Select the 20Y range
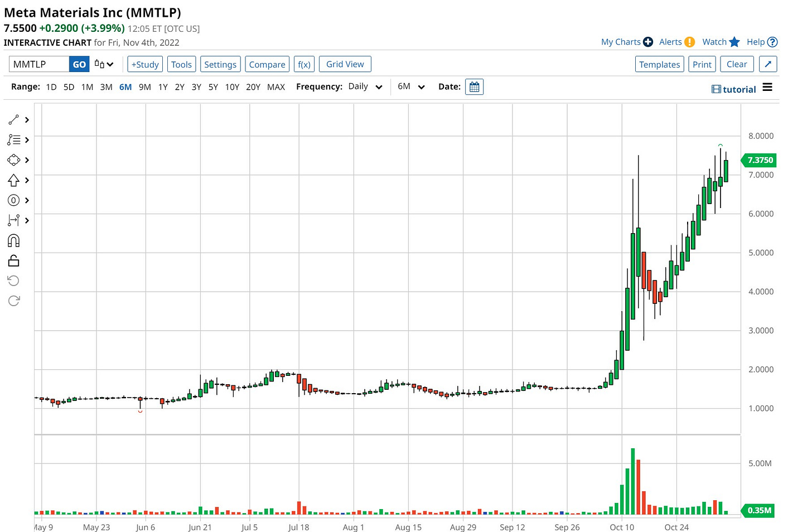Image resolution: width=812 pixels, height=532 pixels. pyautogui.click(x=253, y=87)
